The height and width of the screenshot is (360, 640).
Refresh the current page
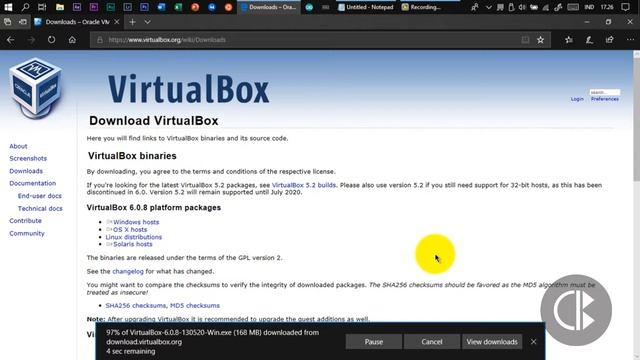pyautogui.click(x=51, y=40)
